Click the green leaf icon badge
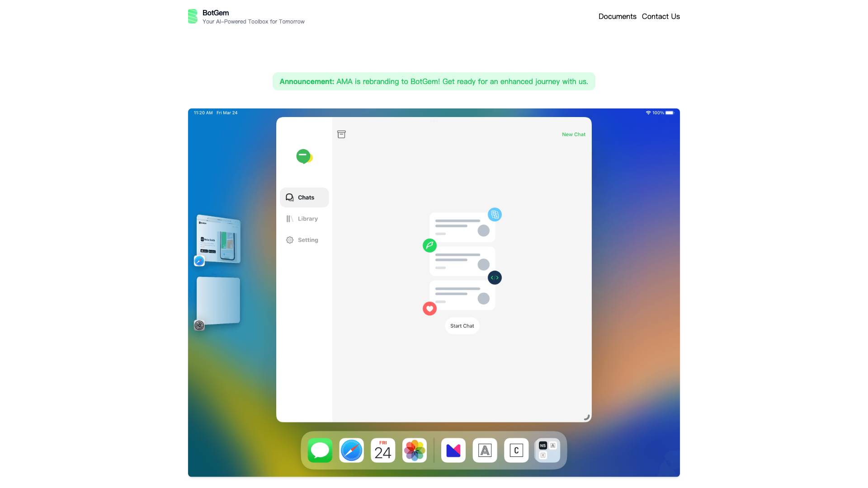The height and width of the screenshot is (488, 868). tap(429, 245)
